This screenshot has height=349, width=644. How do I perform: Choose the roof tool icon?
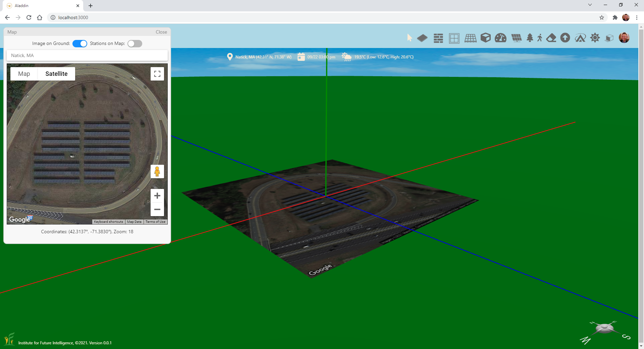(470, 38)
